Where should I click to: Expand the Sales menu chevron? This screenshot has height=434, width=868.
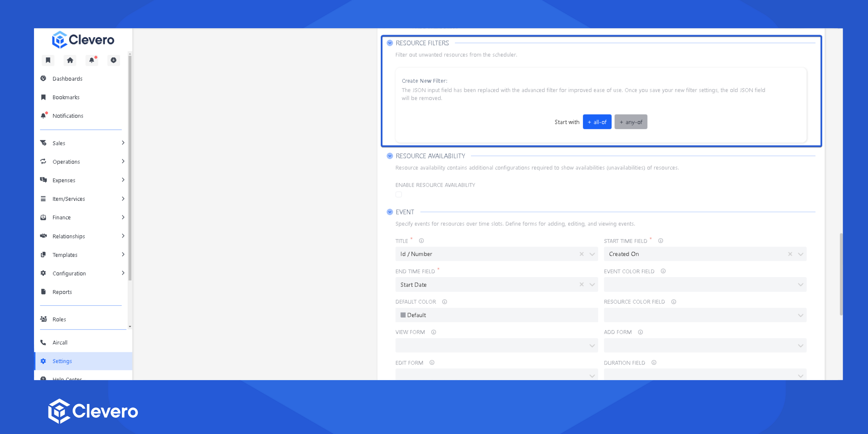(123, 143)
